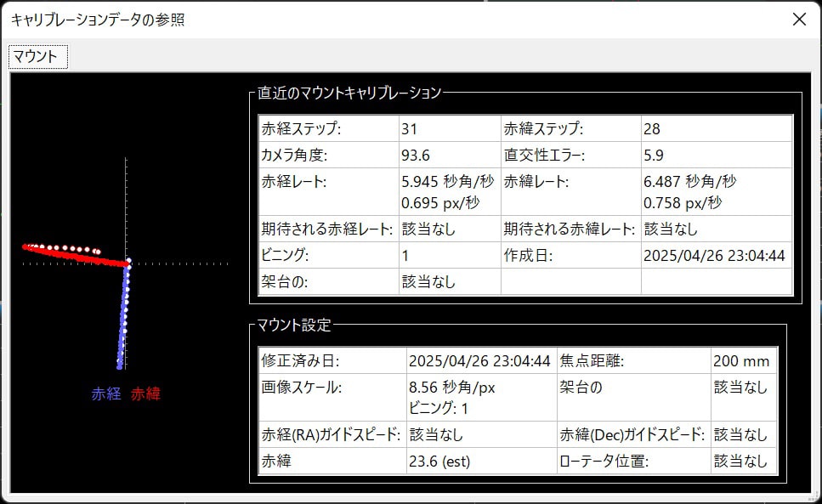Click the 6.487 秒角/秒 Dec rate cell
822x504 pixels.
coord(717,192)
